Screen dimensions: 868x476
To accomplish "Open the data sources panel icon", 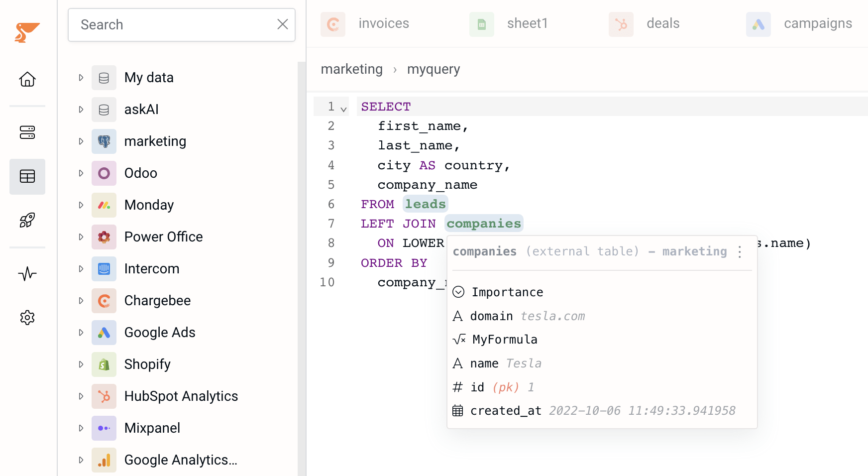I will coord(27,132).
